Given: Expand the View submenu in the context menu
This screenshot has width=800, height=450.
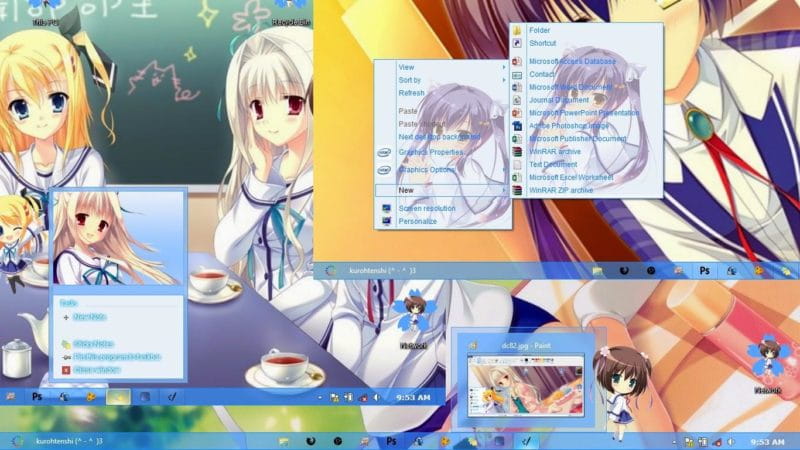Looking at the screenshot, I should coord(442,67).
